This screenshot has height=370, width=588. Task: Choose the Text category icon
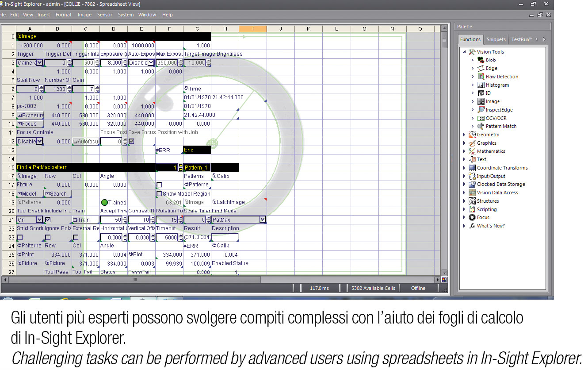[472, 159]
